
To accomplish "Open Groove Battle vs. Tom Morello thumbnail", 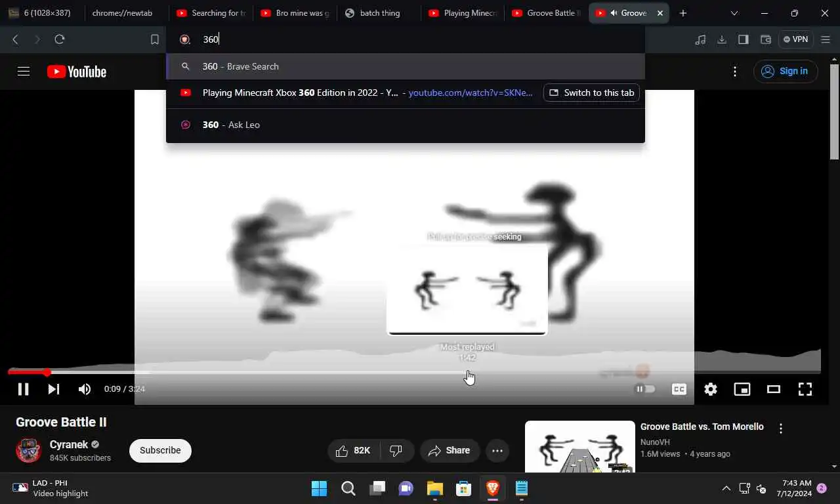I will pos(580,446).
